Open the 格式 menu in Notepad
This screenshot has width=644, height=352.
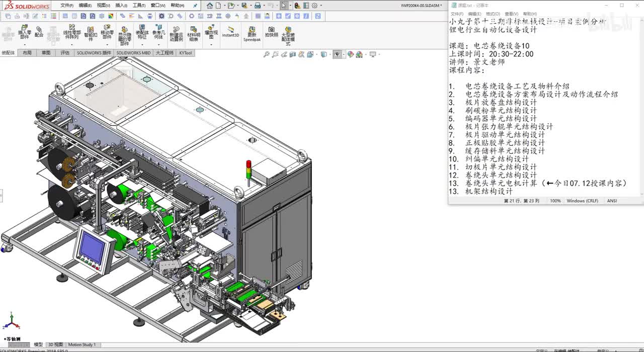(x=493, y=14)
